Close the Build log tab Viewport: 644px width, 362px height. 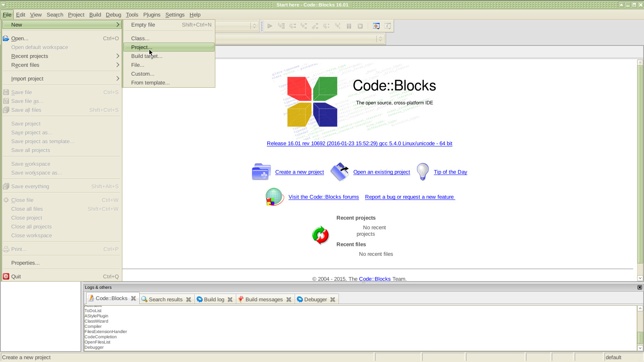[230, 299]
